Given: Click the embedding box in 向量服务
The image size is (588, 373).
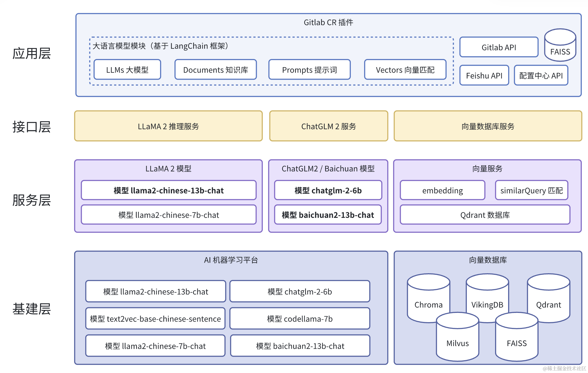Looking at the screenshot, I should coord(442,190).
